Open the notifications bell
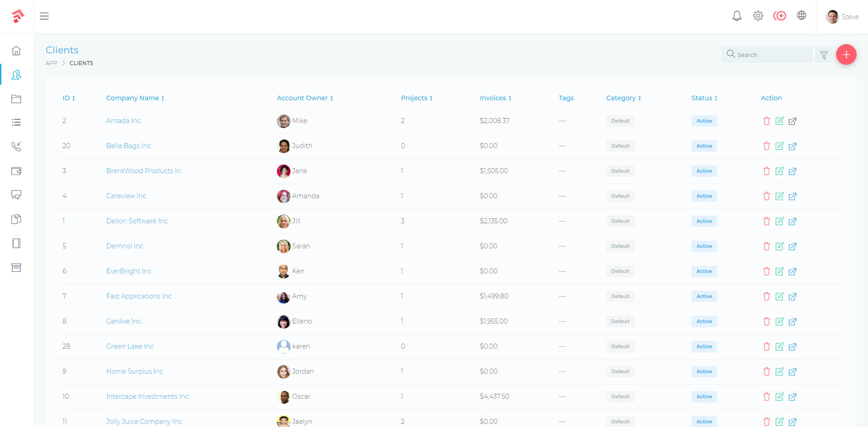The height and width of the screenshot is (427, 868). [x=737, y=15]
